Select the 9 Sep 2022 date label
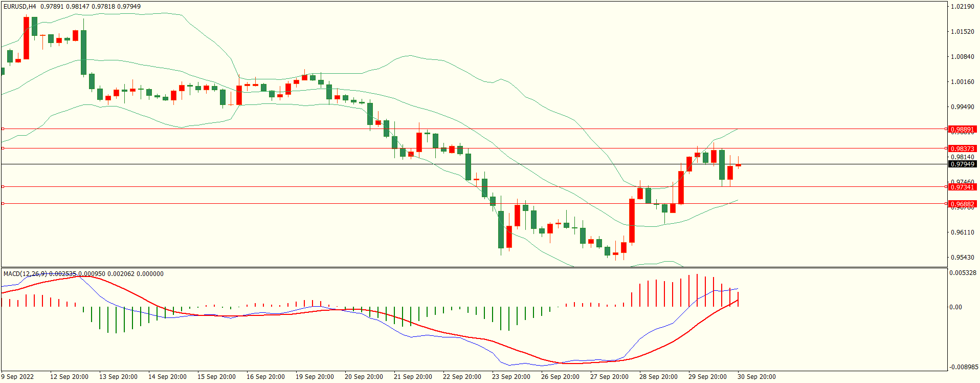The width and height of the screenshot is (980, 383). [x=17, y=377]
